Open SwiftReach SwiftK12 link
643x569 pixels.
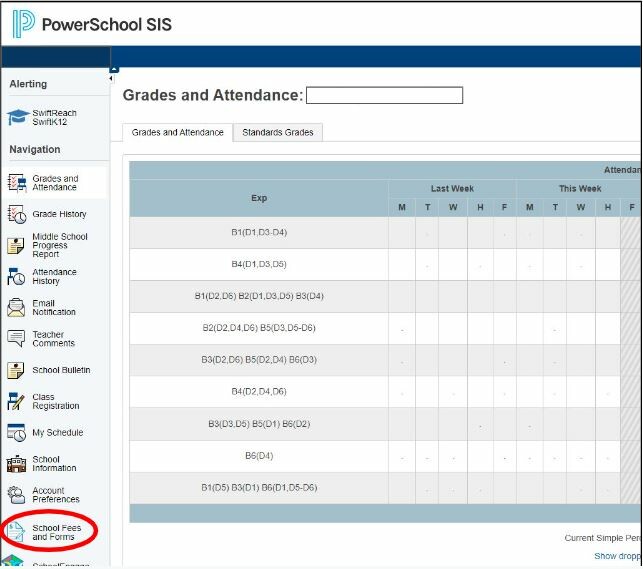pos(54,117)
